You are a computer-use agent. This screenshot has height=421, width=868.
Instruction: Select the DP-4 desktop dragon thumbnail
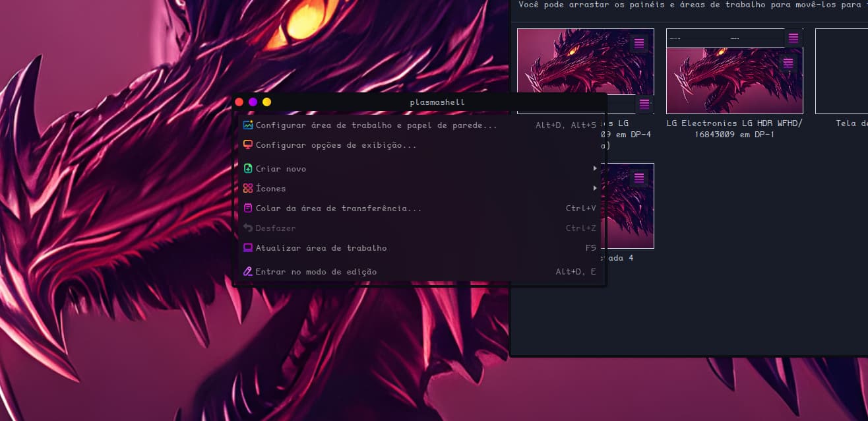[x=586, y=62]
